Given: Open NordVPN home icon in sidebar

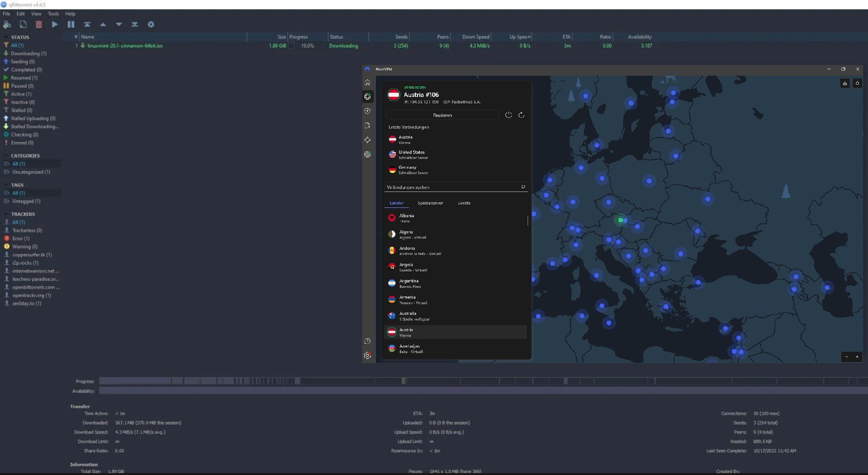Looking at the screenshot, I should coord(368,82).
